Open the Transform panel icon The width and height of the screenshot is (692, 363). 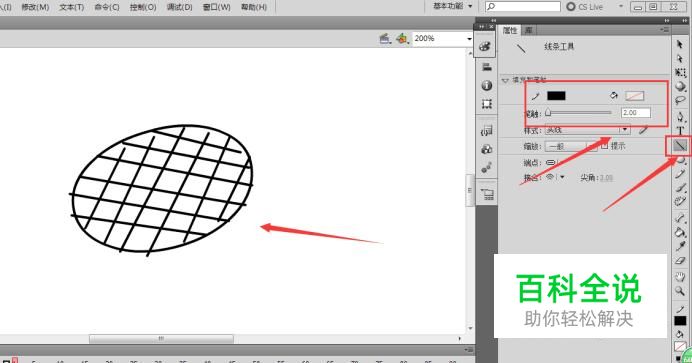point(487,104)
